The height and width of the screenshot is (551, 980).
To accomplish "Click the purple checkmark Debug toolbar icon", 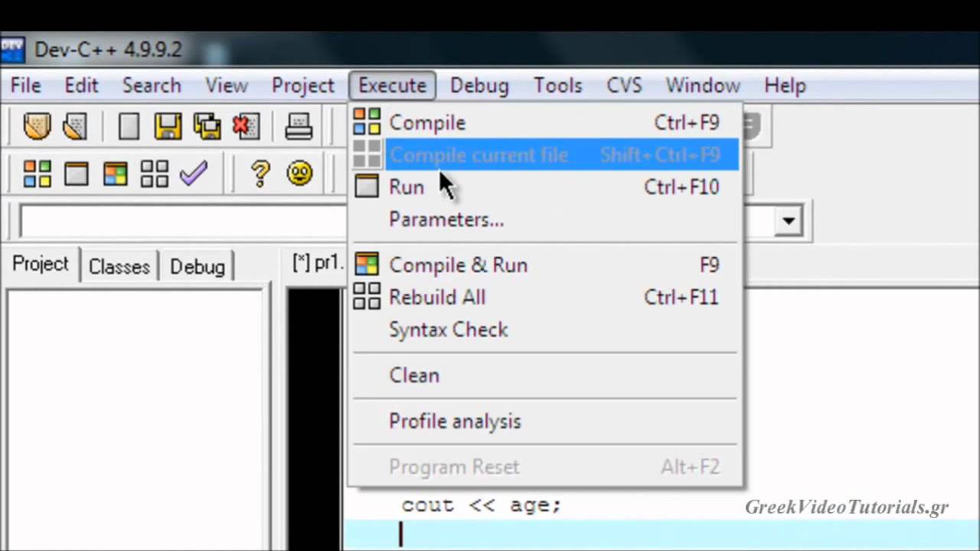I will (194, 174).
